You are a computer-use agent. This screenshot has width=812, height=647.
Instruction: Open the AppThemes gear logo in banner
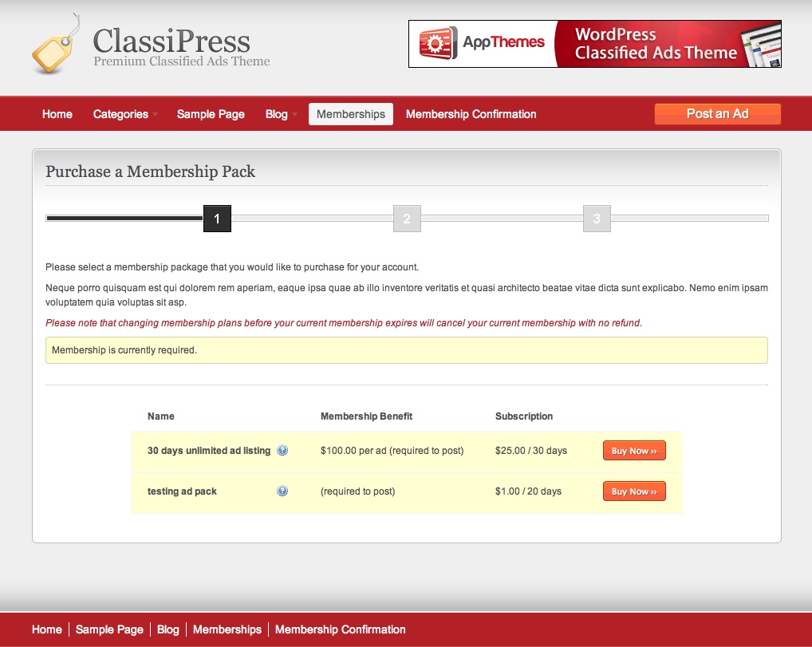coord(438,44)
